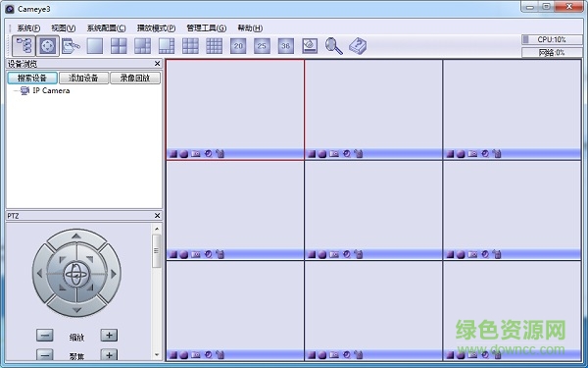The width and height of the screenshot is (588, 368).
Task: Open the log notes toolbar icon
Action: [71, 46]
